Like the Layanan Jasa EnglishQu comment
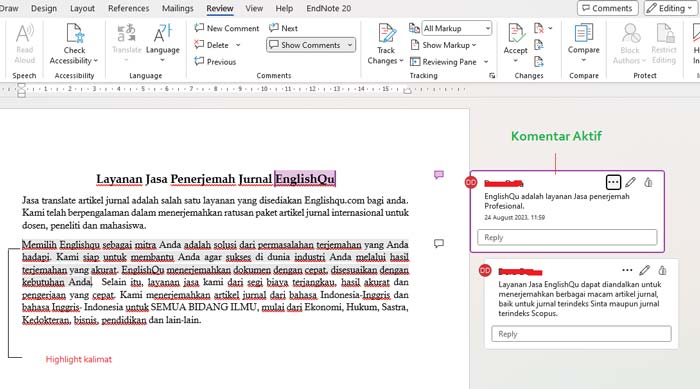This screenshot has height=389, width=700. pos(662,270)
